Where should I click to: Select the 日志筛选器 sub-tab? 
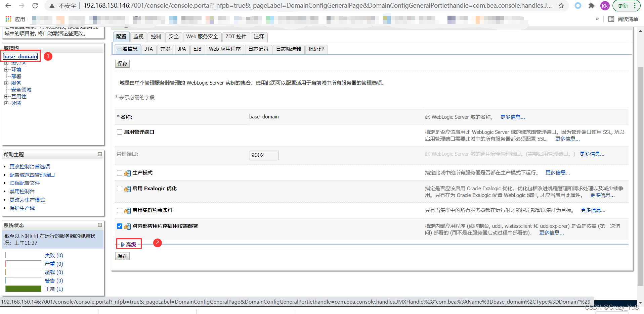(x=289, y=49)
